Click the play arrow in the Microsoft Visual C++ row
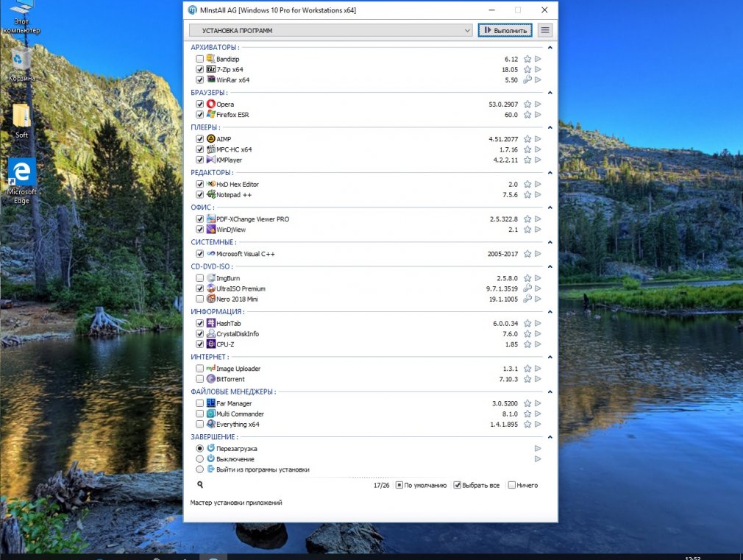 [x=538, y=254]
